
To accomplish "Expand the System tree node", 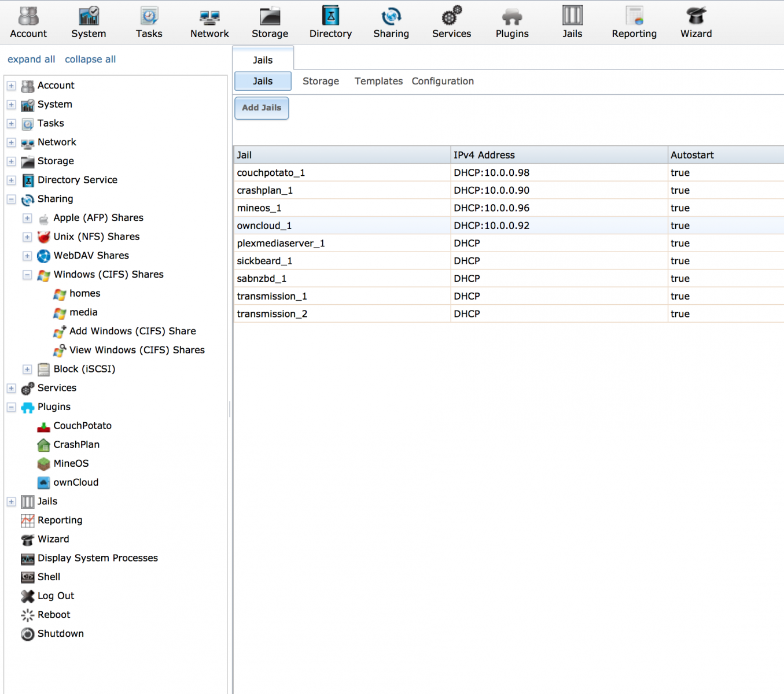I will (11, 105).
